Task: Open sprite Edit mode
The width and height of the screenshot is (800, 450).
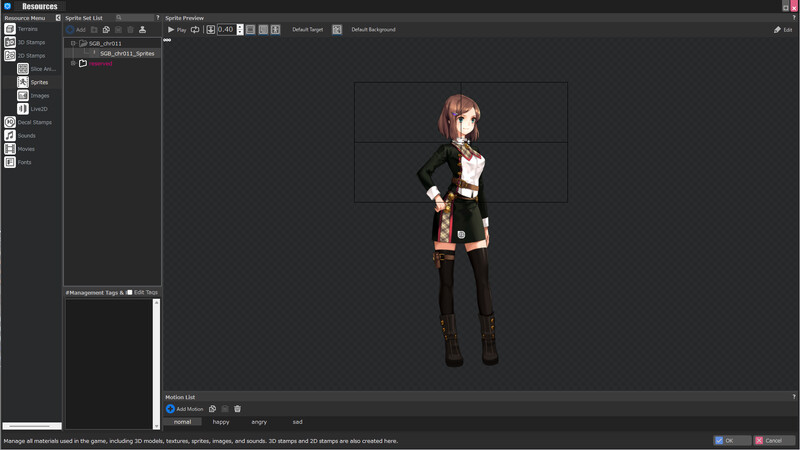Action: click(783, 30)
